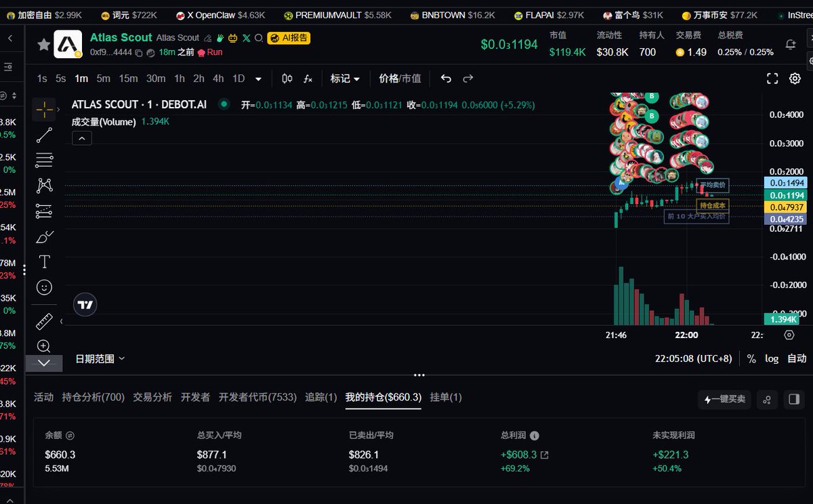Open the fx indicators panel
This screenshot has height=504, width=813.
click(308, 79)
